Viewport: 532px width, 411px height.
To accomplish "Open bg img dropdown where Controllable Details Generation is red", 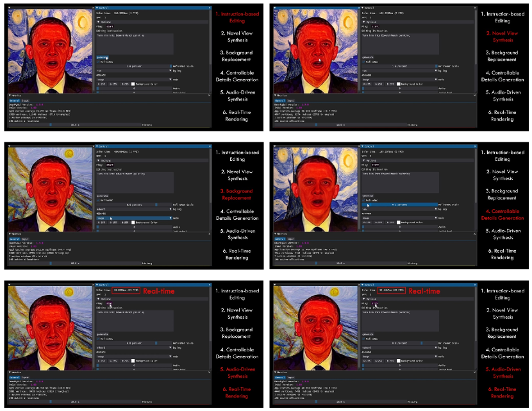I will click(x=399, y=209).
